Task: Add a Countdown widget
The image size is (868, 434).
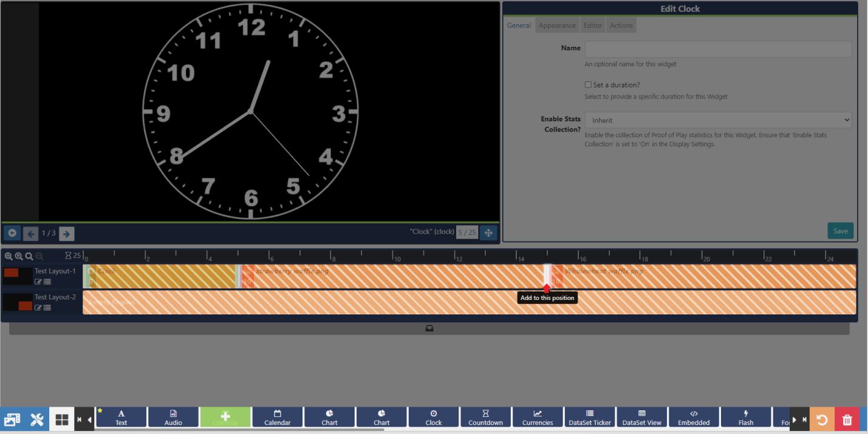Action: click(485, 418)
